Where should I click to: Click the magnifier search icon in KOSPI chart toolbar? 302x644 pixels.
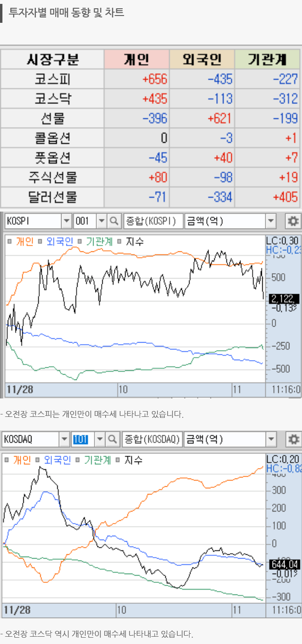tap(114, 221)
